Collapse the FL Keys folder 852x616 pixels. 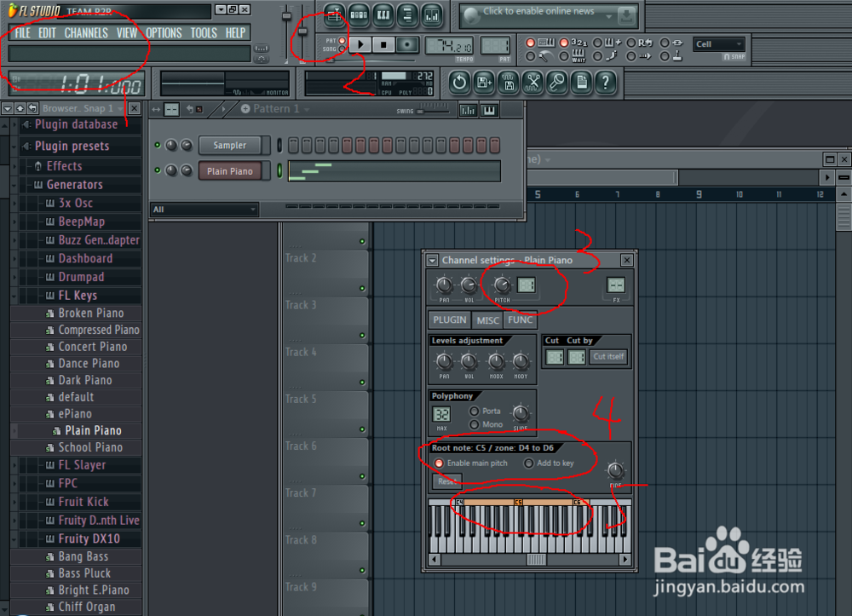click(14, 296)
